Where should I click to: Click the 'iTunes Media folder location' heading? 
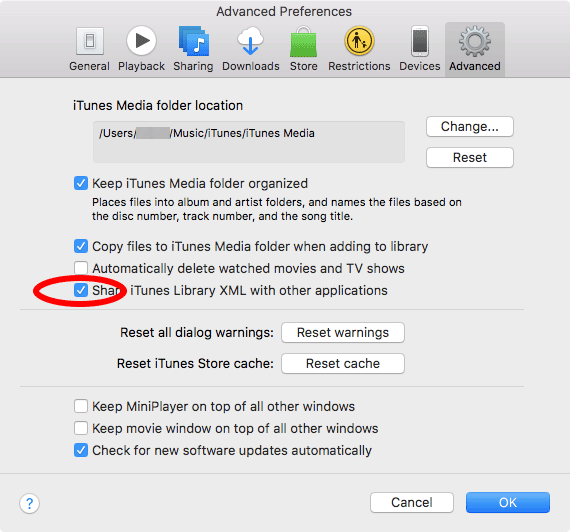tap(158, 105)
